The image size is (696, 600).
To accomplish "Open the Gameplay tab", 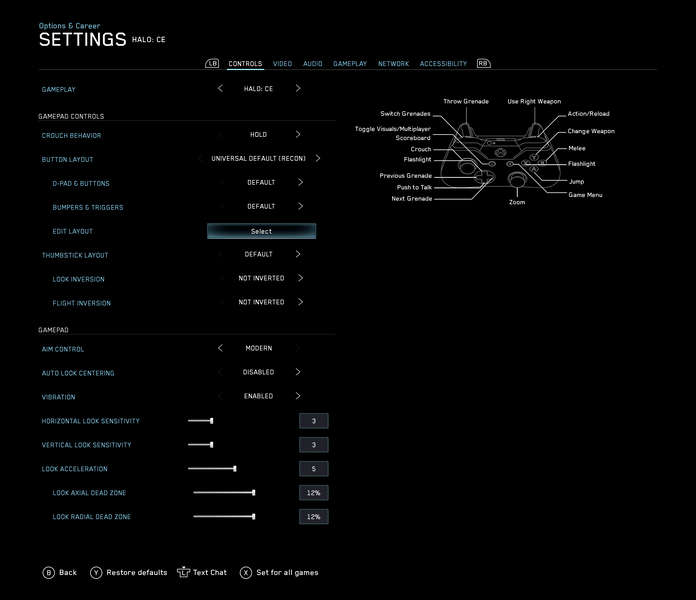I will pyautogui.click(x=350, y=64).
